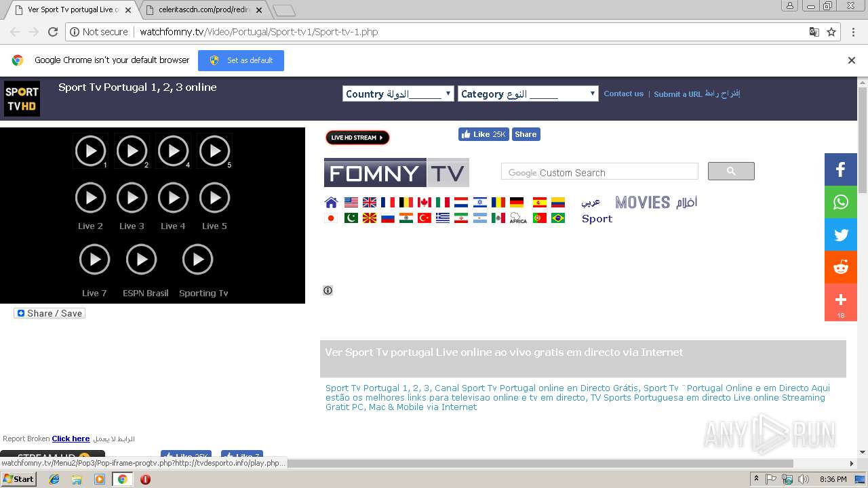The image size is (868, 488).
Task: Open Chrome menu (three dots)
Action: [852, 32]
